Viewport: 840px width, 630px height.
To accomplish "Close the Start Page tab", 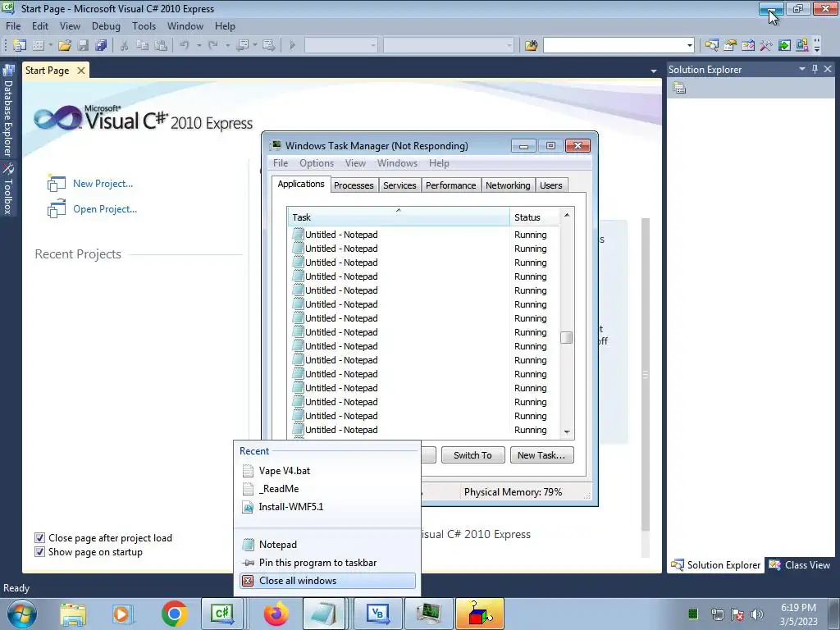I will [x=81, y=71].
